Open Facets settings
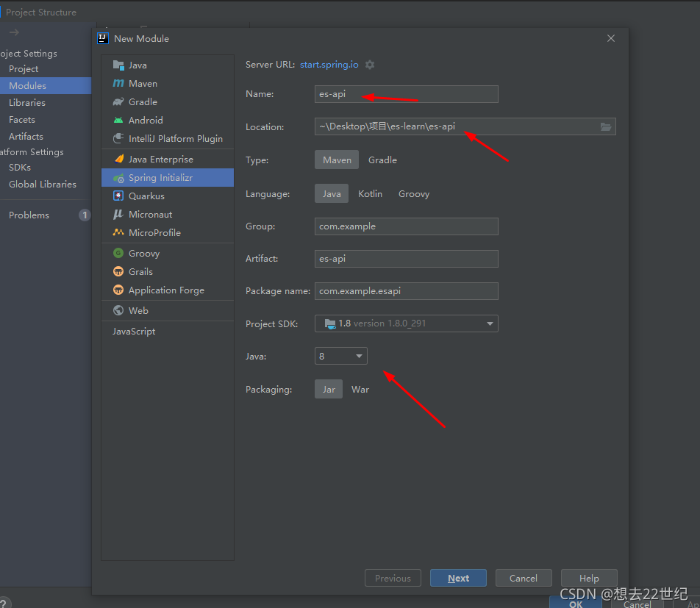 [x=22, y=120]
